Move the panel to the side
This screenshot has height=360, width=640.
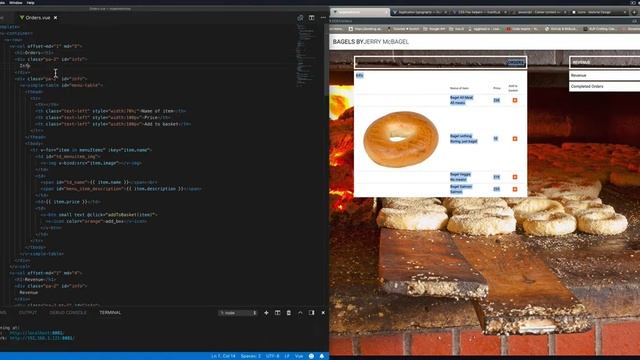point(311,313)
